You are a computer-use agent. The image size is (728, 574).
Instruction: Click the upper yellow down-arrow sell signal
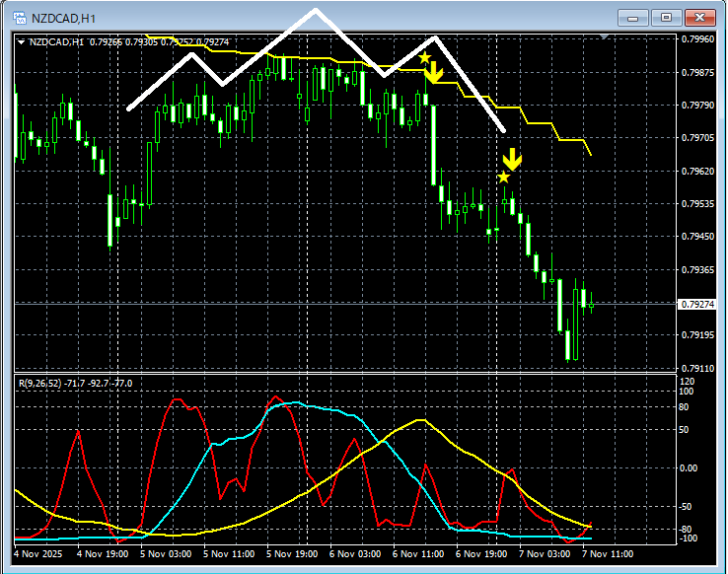[434, 73]
